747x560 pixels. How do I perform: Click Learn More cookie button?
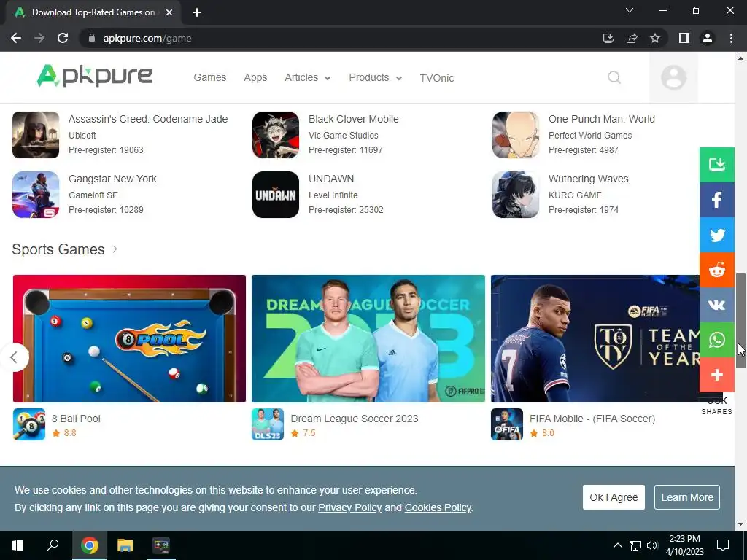pyautogui.click(x=687, y=497)
